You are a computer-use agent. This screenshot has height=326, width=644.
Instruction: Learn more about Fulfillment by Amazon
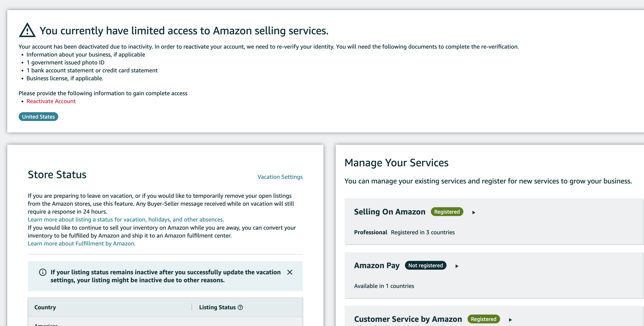pos(82,244)
